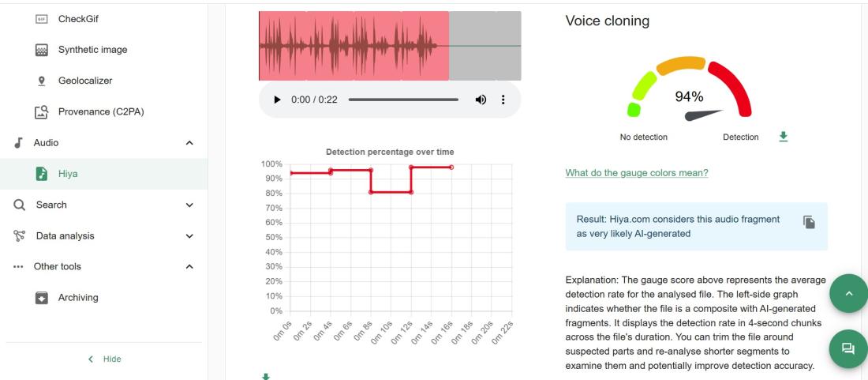Expand the Data analysis section

[x=189, y=236]
